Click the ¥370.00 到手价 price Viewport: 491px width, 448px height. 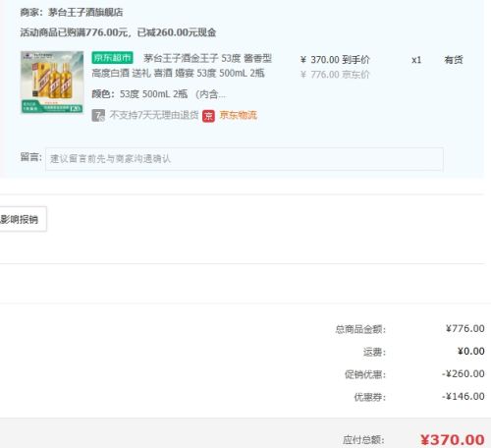(335, 60)
